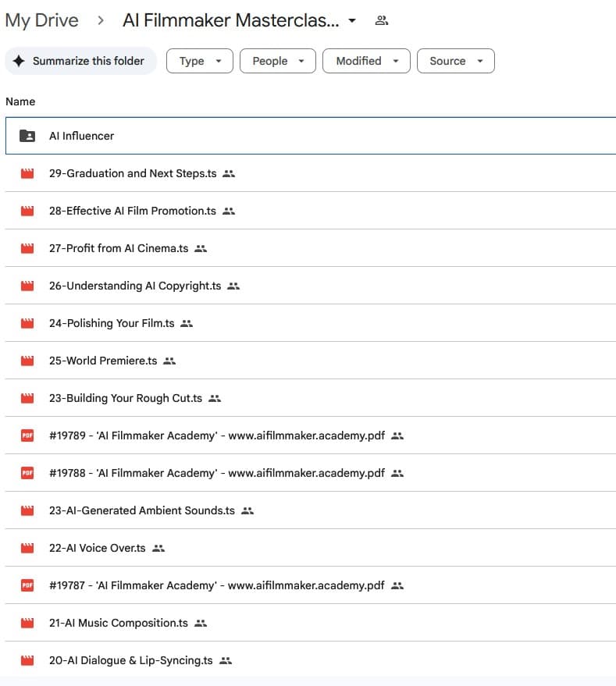Open the Type filter dropdown
The image size is (616, 686).
[x=200, y=61]
